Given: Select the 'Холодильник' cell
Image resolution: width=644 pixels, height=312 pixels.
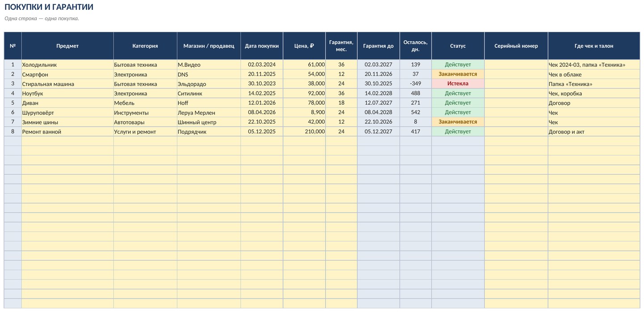Looking at the screenshot, I should 68,64.
